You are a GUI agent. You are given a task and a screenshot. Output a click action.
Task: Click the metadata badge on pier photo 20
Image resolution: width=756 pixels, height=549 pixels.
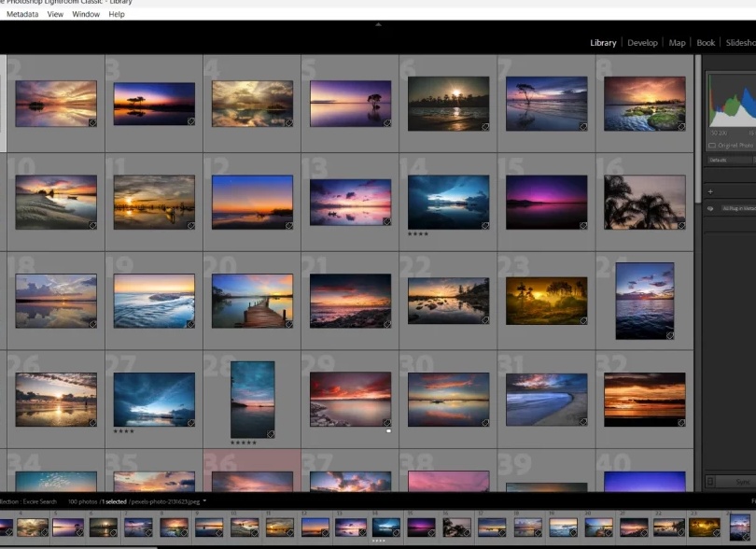(x=288, y=324)
